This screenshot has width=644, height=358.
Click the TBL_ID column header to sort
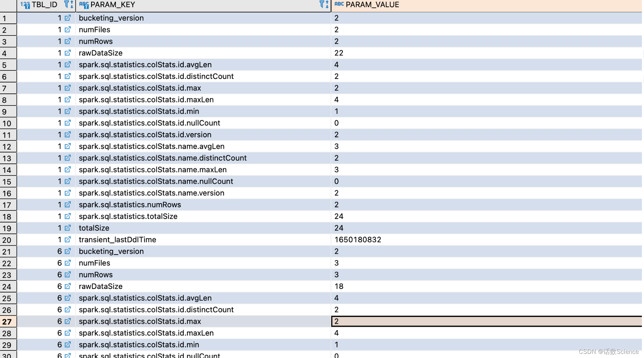click(x=44, y=4)
